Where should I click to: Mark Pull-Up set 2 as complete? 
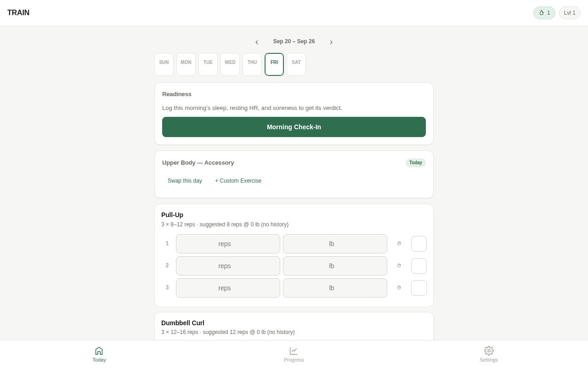[419, 266]
